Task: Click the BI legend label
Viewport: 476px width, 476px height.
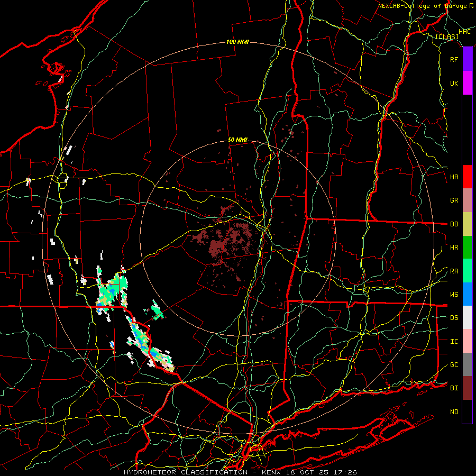Action: pos(454,388)
